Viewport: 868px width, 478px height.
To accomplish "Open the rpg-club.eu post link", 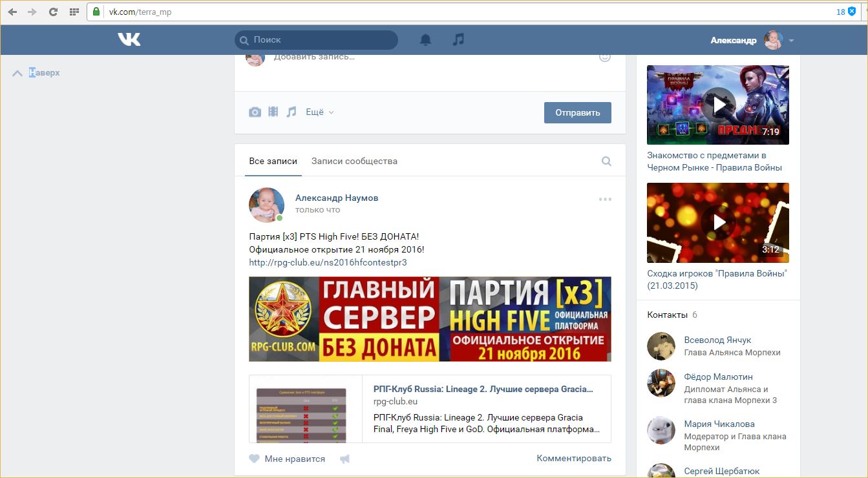I will 328,263.
